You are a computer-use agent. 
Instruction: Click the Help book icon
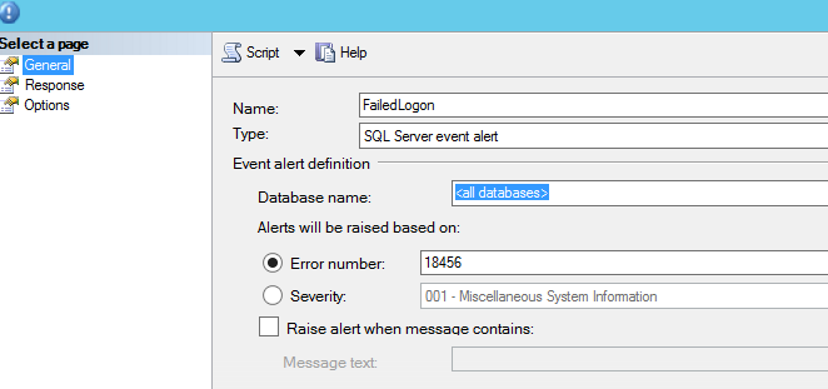tap(325, 53)
